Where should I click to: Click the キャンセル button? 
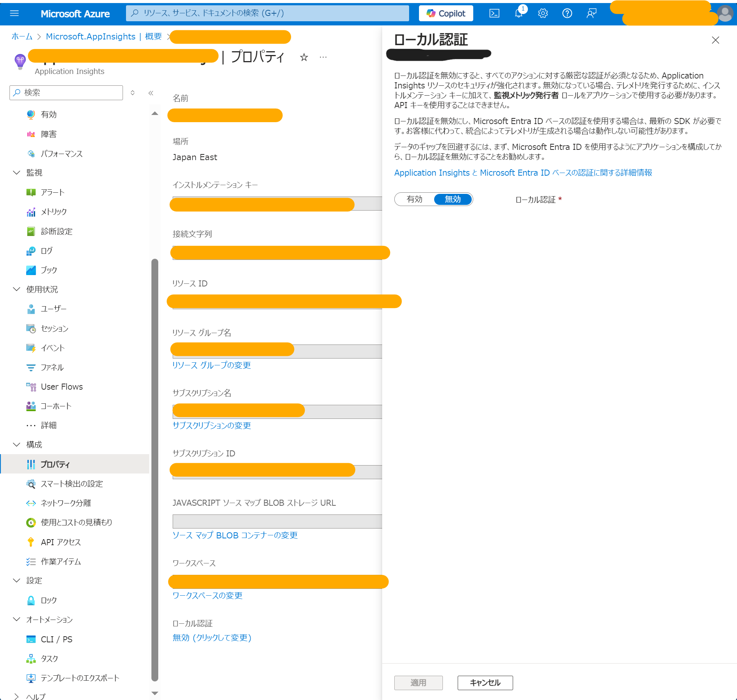pos(485,683)
